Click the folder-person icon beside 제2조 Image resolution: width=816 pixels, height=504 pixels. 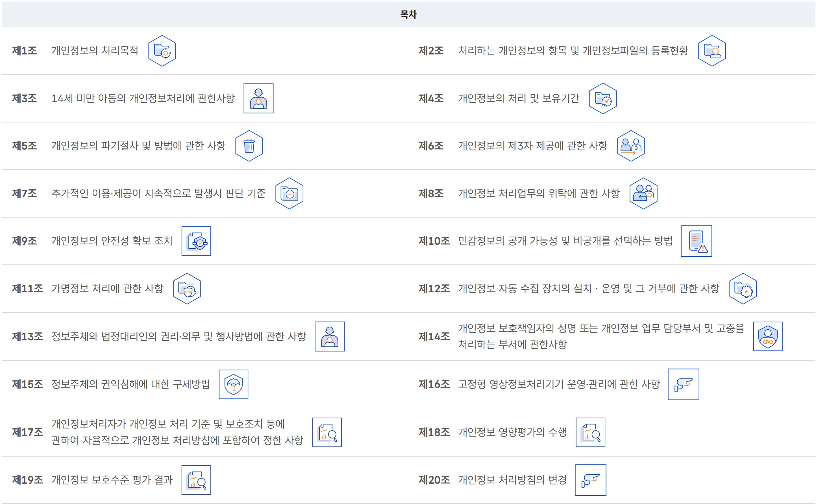711,51
